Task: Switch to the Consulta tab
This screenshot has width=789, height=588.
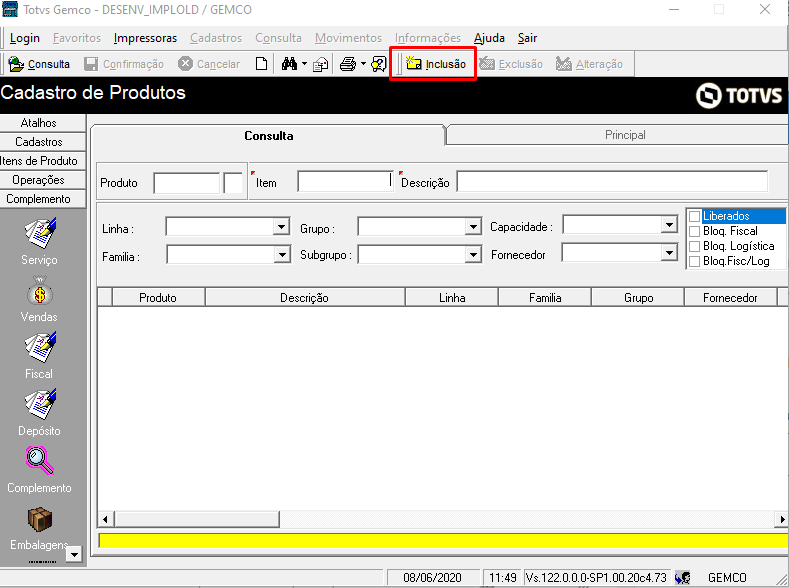Action: tap(269, 136)
